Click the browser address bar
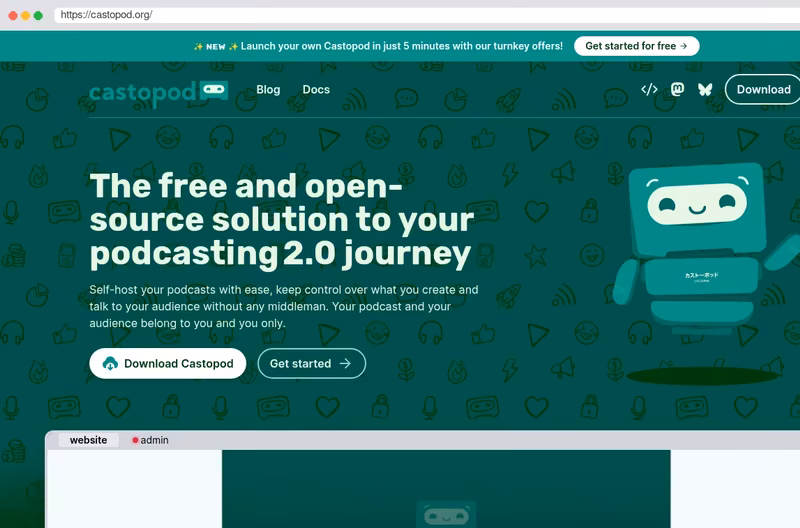The height and width of the screenshot is (528, 800). click(427, 15)
